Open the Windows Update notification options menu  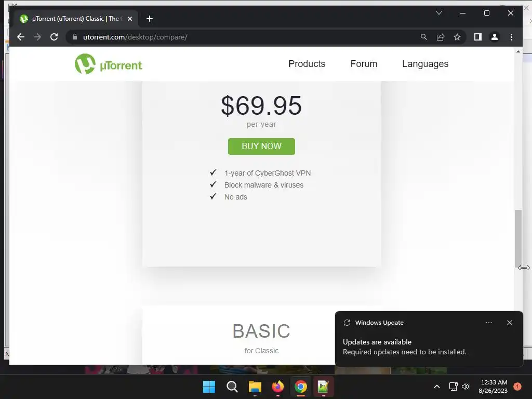coord(488,323)
